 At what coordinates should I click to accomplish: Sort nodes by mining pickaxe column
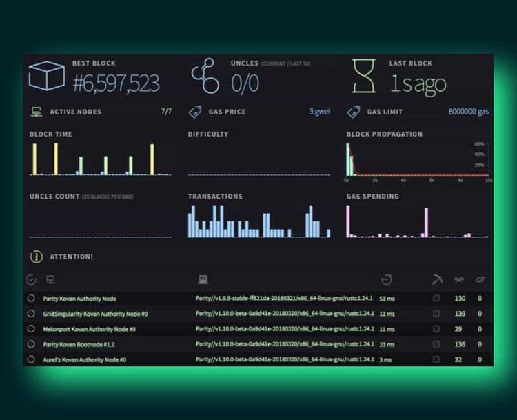click(436, 279)
